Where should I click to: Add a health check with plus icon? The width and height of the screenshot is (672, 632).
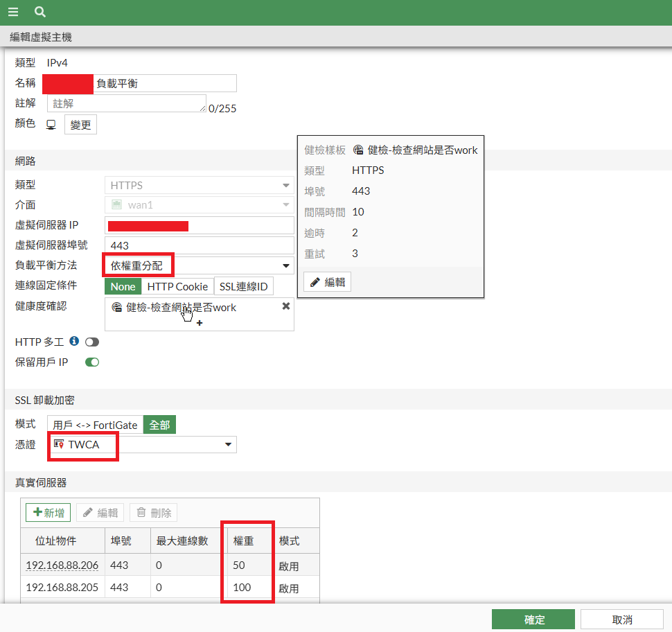[200, 323]
